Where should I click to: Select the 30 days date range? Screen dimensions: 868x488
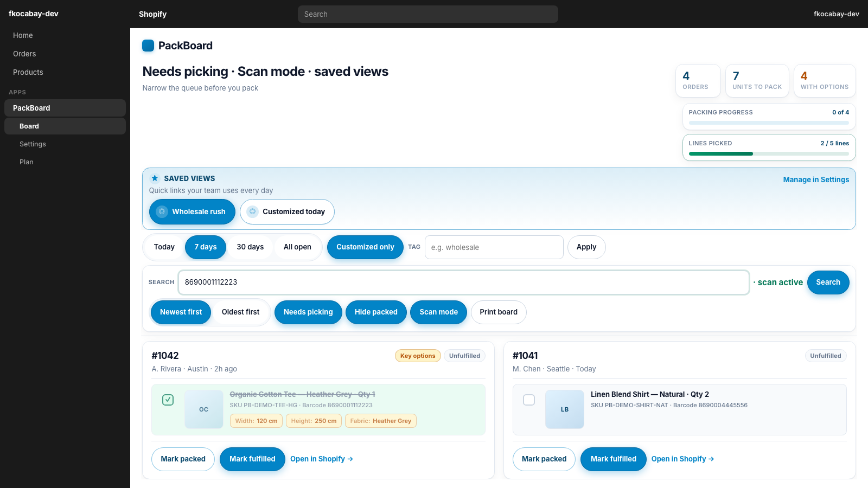coord(250,247)
